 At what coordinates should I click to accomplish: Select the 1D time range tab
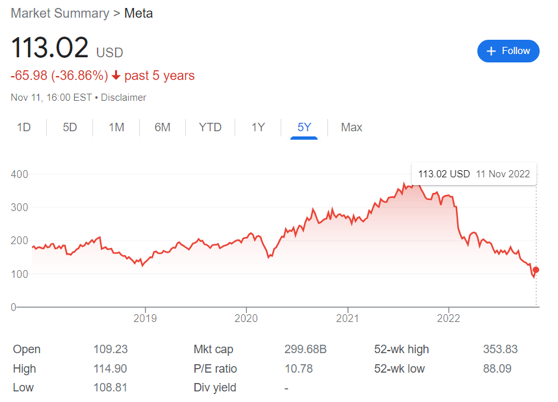tap(24, 127)
